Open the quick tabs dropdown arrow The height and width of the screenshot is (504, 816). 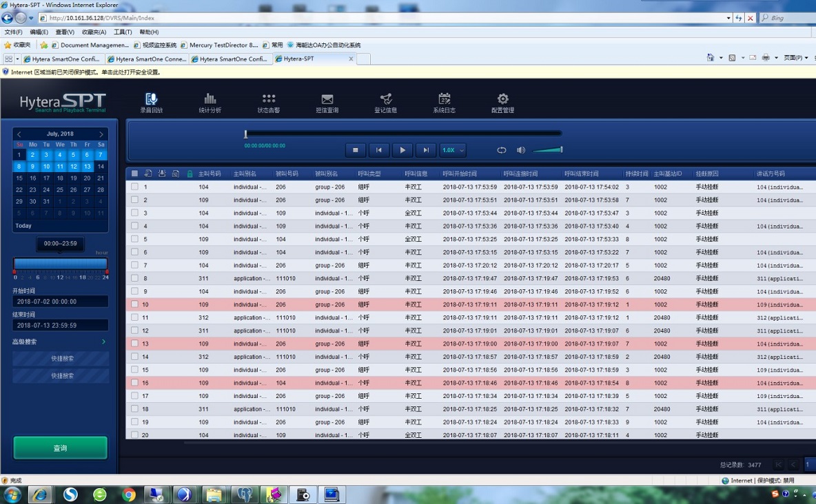17,59
